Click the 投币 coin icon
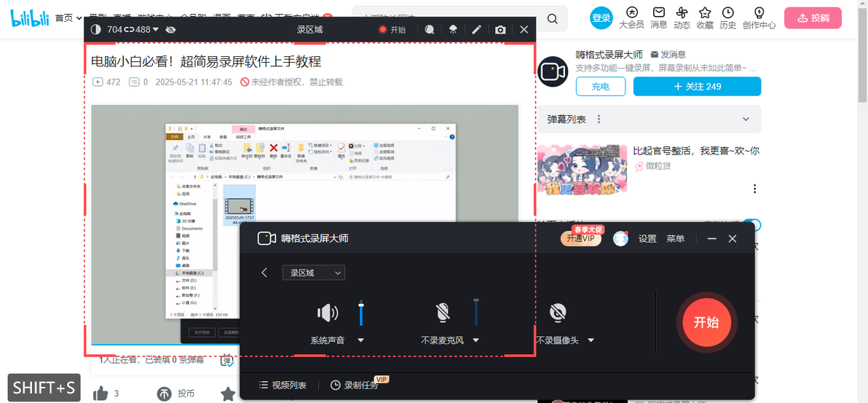 pos(165,394)
